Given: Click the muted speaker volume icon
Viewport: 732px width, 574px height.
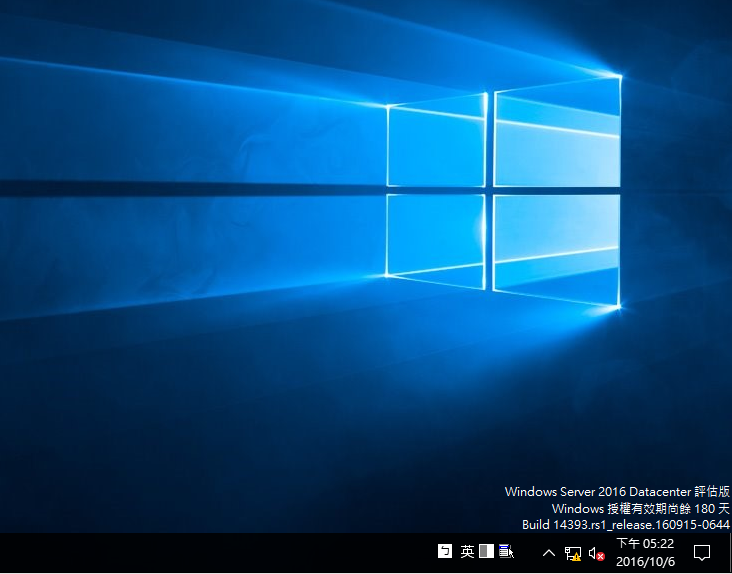Looking at the screenshot, I should click(x=596, y=553).
